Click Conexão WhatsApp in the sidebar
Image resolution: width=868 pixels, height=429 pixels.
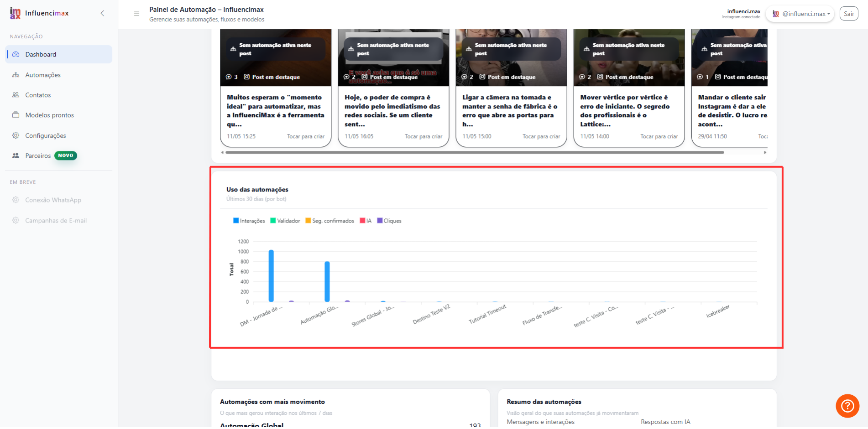click(53, 200)
